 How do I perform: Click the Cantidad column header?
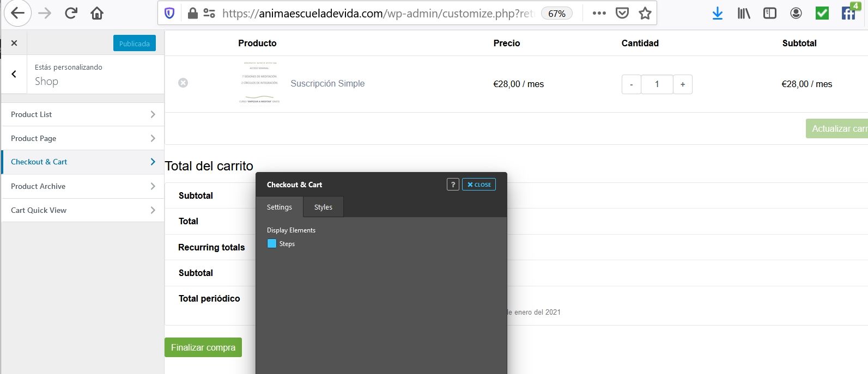pos(640,43)
